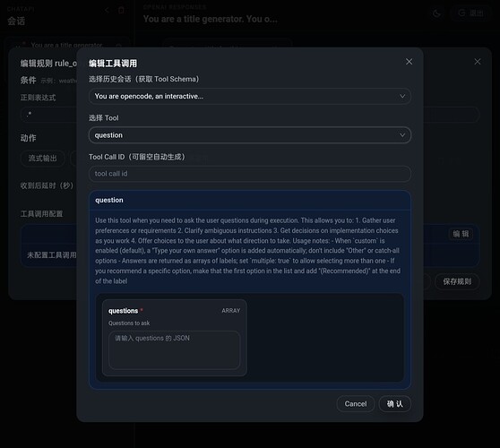This screenshot has height=448, width=500.
Task: Click 编辑 button in tool call config
Action: pos(461,234)
